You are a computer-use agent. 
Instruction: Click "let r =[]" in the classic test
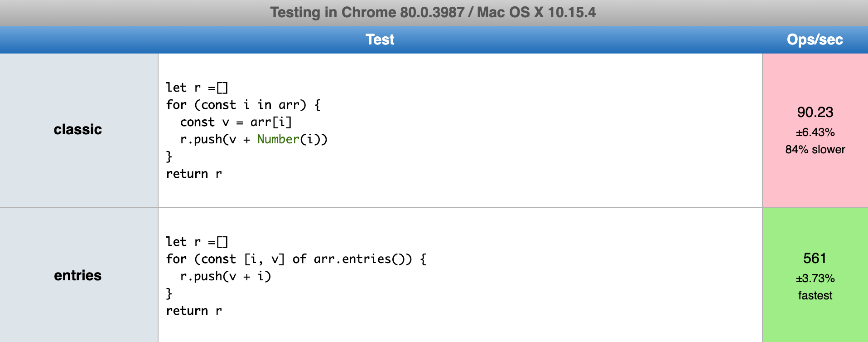coord(197,88)
